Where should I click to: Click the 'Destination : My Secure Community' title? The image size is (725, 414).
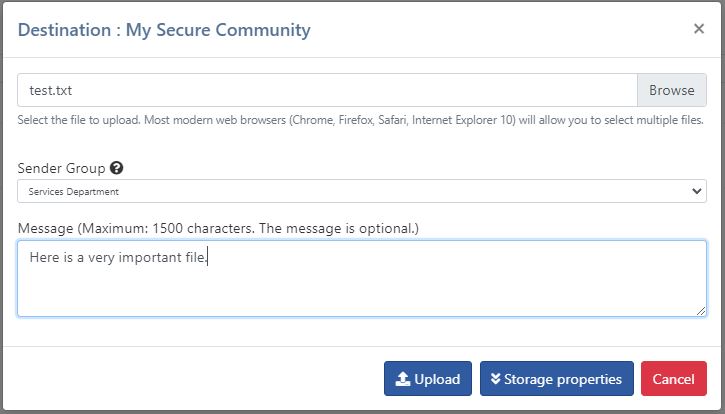click(164, 30)
